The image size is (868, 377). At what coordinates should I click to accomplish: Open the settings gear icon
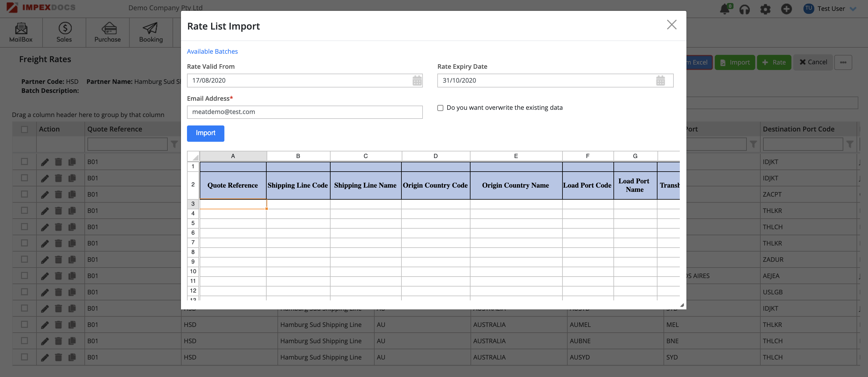pyautogui.click(x=765, y=9)
